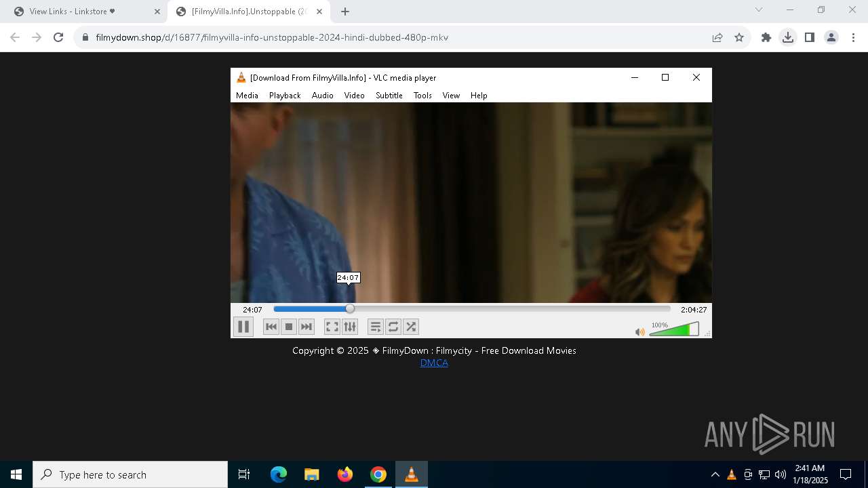868x488 pixels.
Task: Switch to VLC on taskbar
Action: click(x=411, y=474)
